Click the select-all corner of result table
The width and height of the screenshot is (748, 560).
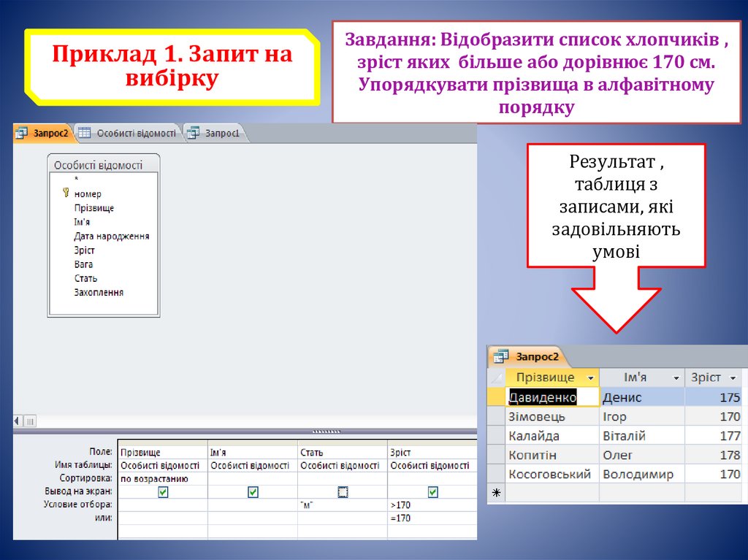point(496,377)
